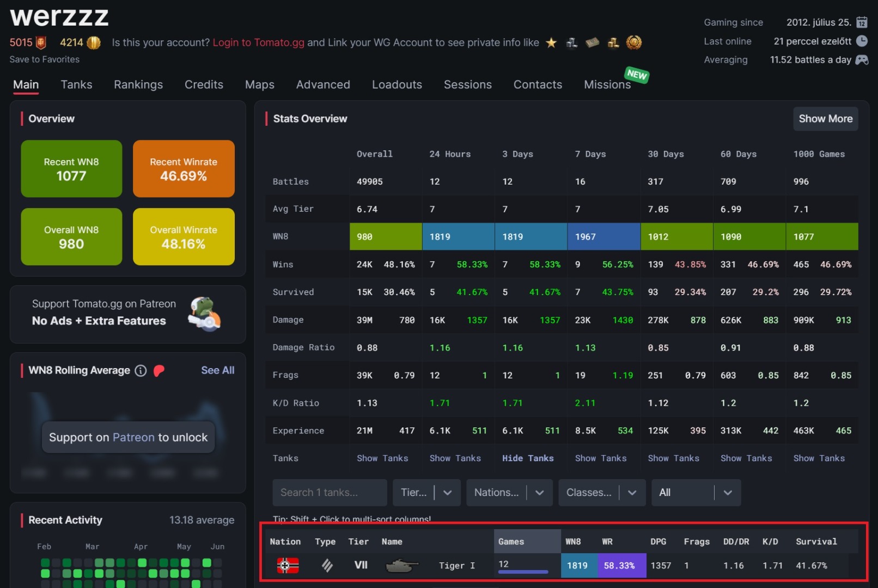This screenshot has width=878, height=588.
Task: Click See All for WN8 Rolling Average
Action: pos(218,370)
